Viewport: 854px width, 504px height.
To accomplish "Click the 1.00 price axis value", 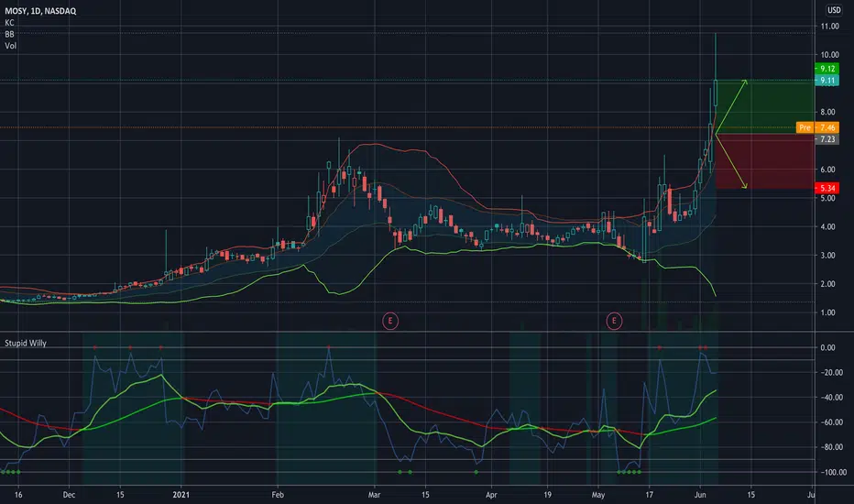I will point(827,312).
